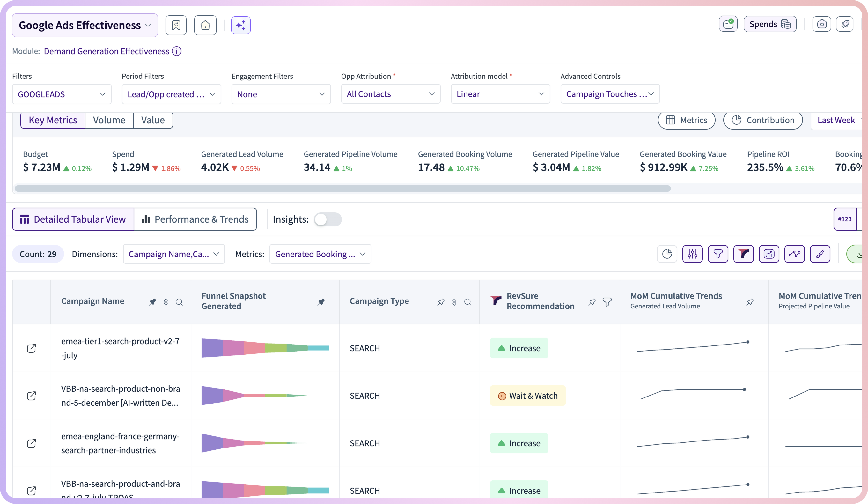Pin the RevSure Recommendation column
Image resolution: width=868 pixels, height=504 pixels.
pos(592,302)
